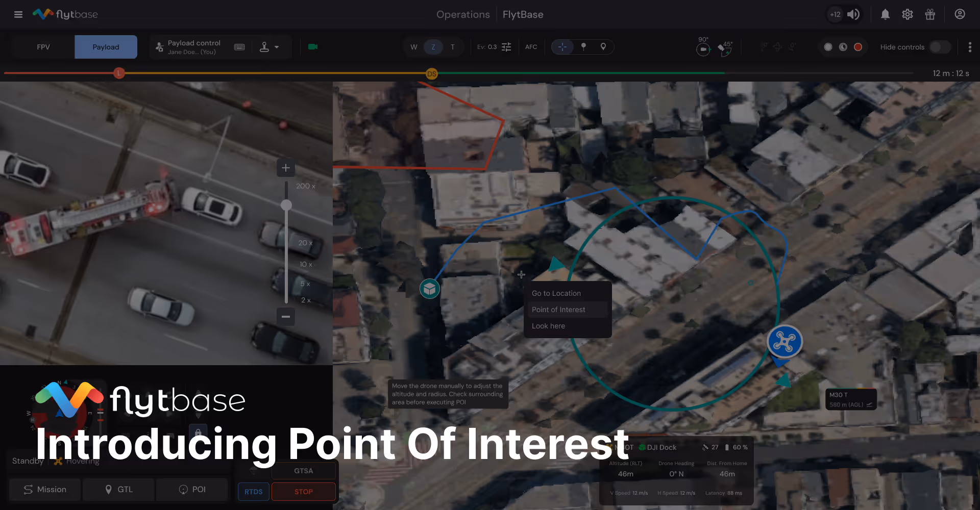This screenshot has width=980, height=510.
Task: Click the +12 viewers badge
Action: tap(835, 14)
